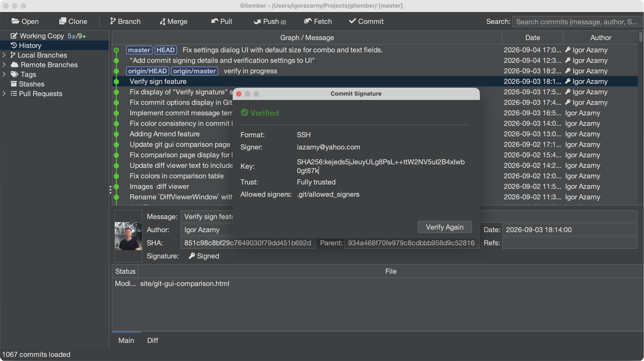Open Stashes in the sidebar
644x361 pixels.
coord(54,84)
